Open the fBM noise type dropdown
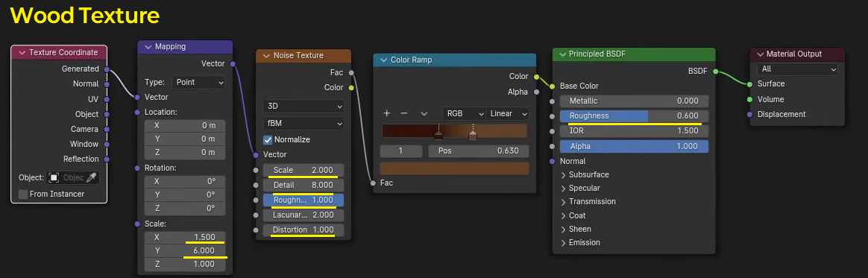The height and width of the screenshot is (278, 868). [304, 123]
